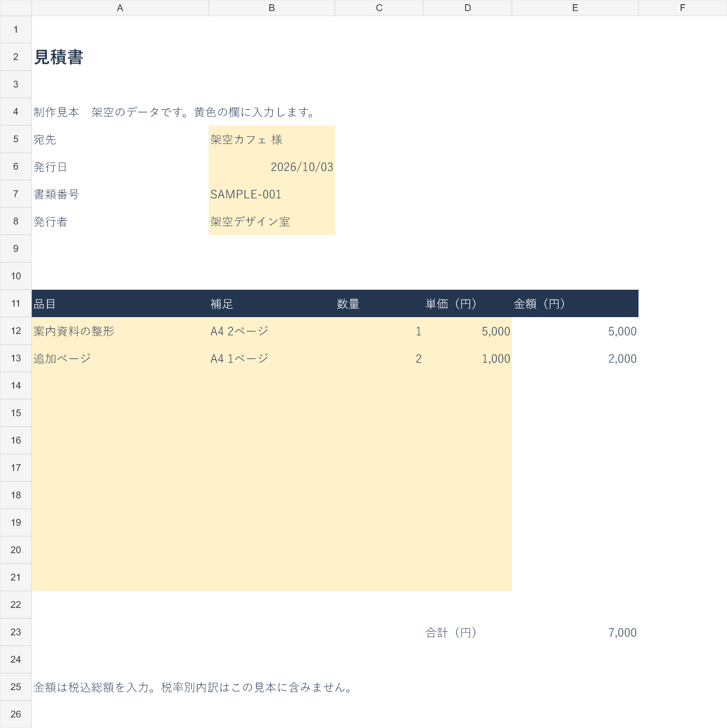Screen dimensions: 727x728
Task: Select row 11 header
Action: click(16, 303)
